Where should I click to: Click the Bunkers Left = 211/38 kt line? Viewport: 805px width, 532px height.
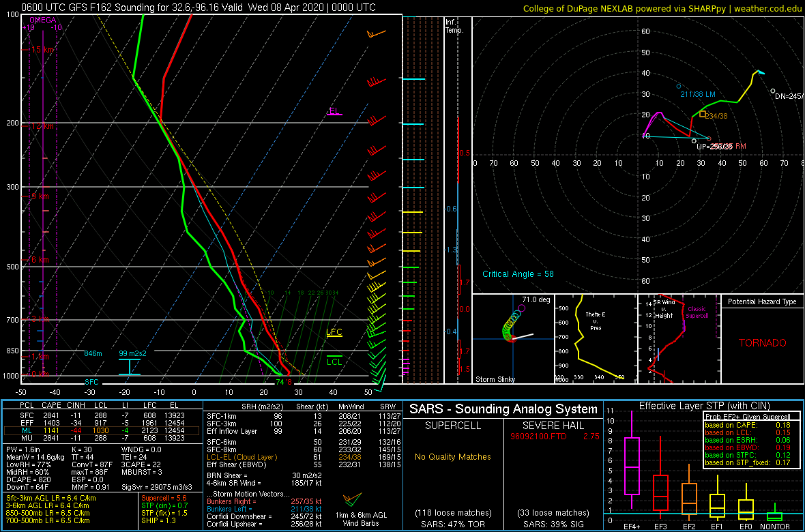tap(264, 509)
